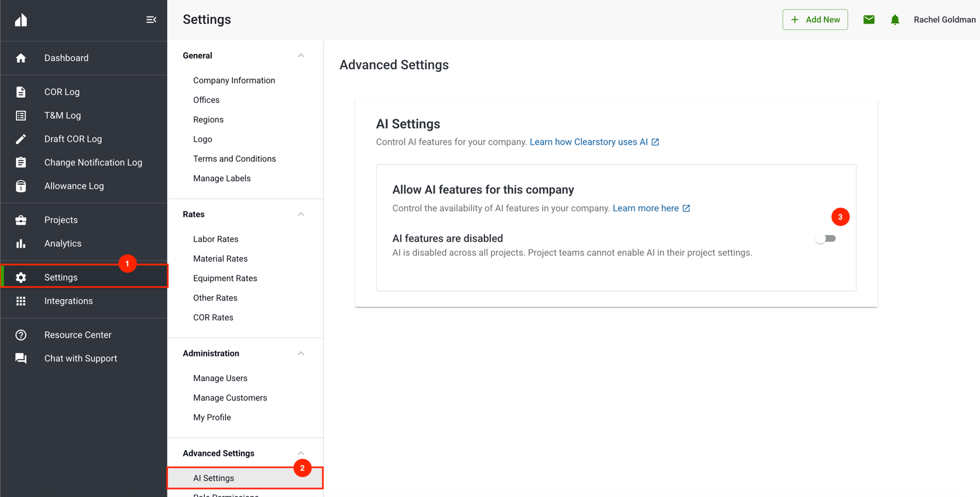Open Learn how Clearstory uses AI link
The height and width of the screenshot is (497, 980).
[594, 142]
